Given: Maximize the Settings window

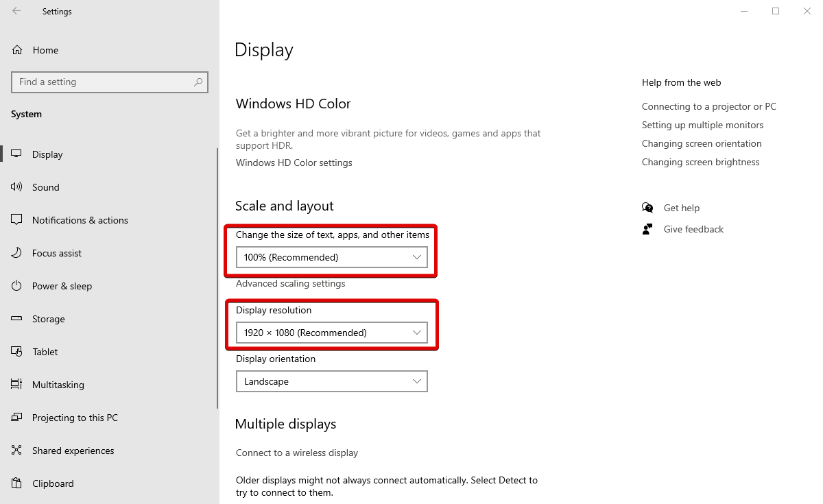Looking at the screenshot, I should coord(776,11).
